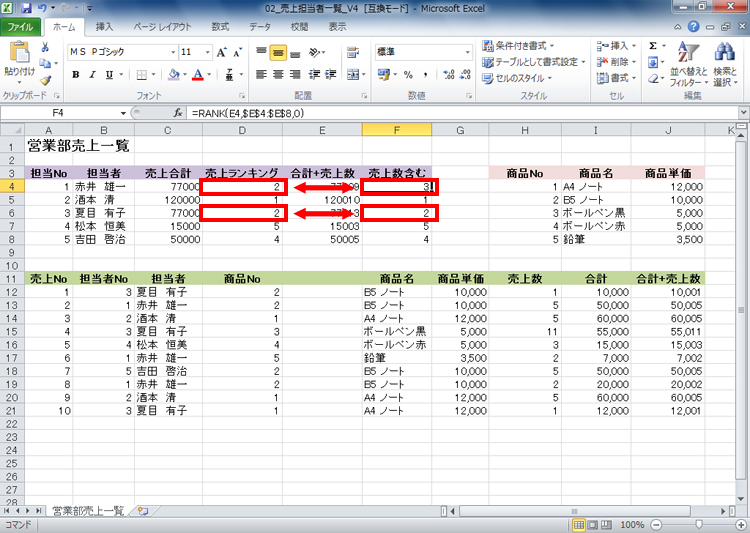
Task: Click Merge and Center icon
Action: click(353, 74)
